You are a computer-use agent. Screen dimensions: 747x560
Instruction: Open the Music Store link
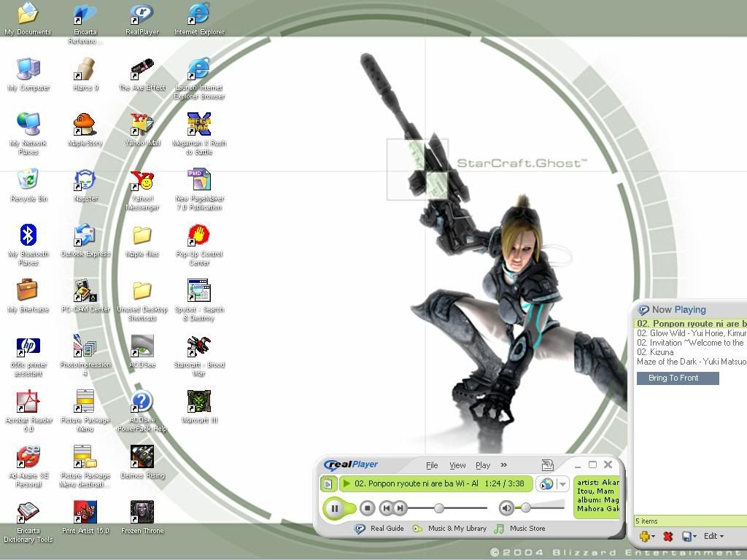click(x=520, y=529)
